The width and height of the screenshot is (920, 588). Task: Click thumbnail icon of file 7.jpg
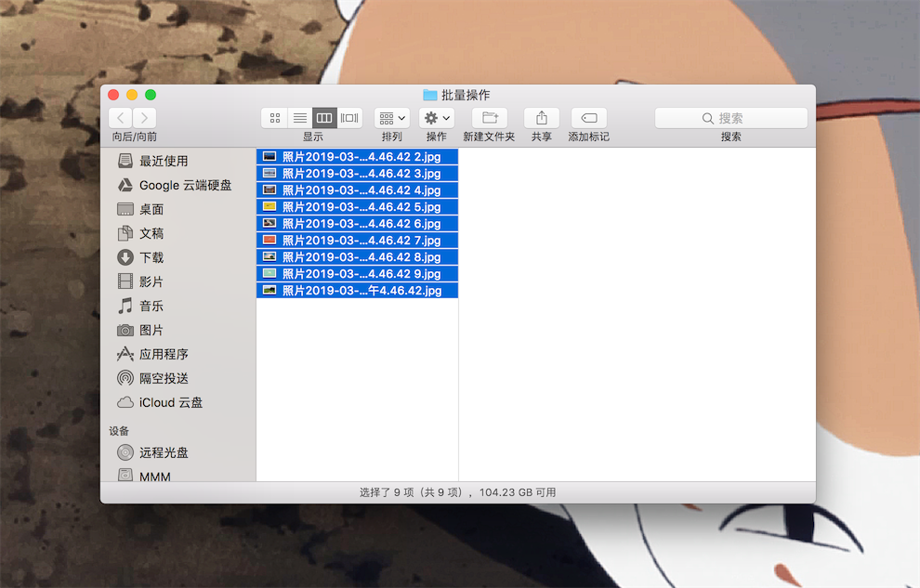269,240
